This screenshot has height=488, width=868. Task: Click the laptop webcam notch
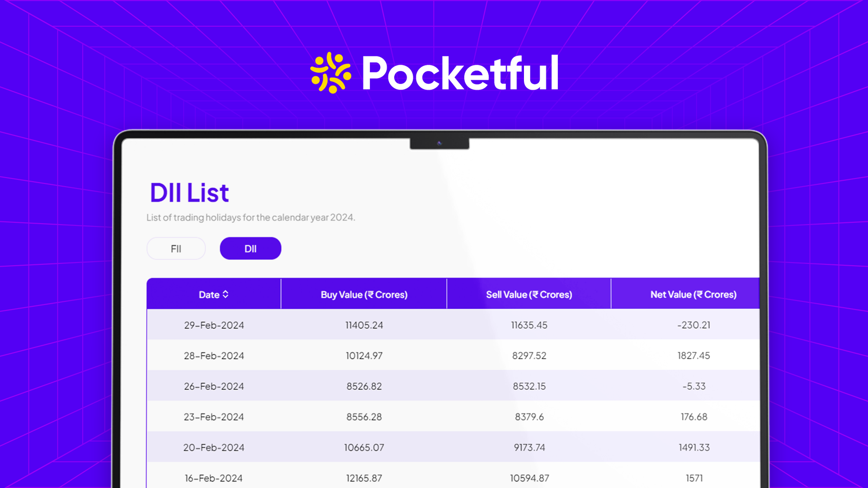[439, 143]
